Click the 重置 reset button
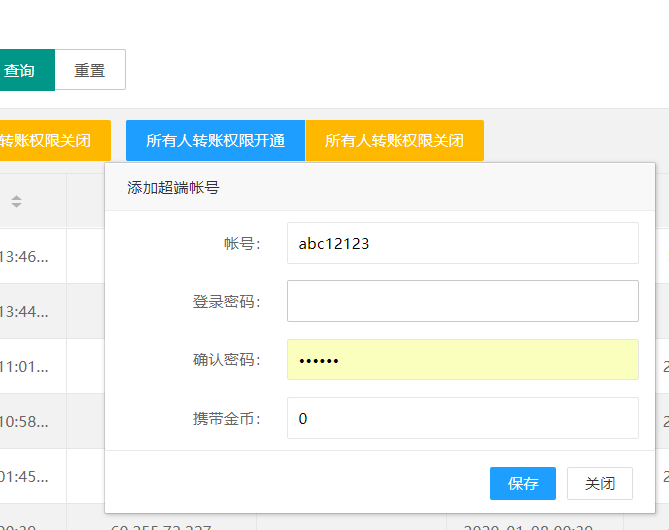 tap(90, 70)
